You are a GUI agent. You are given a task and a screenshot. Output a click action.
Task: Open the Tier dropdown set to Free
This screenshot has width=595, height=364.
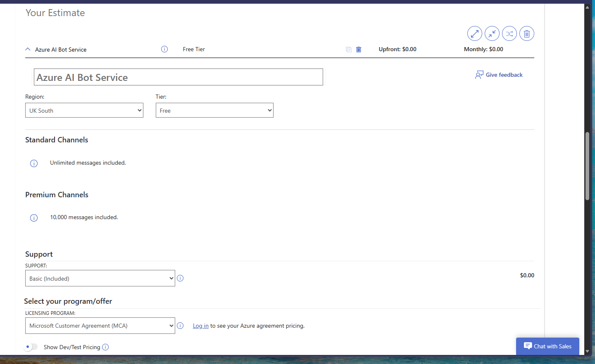click(214, 110)
